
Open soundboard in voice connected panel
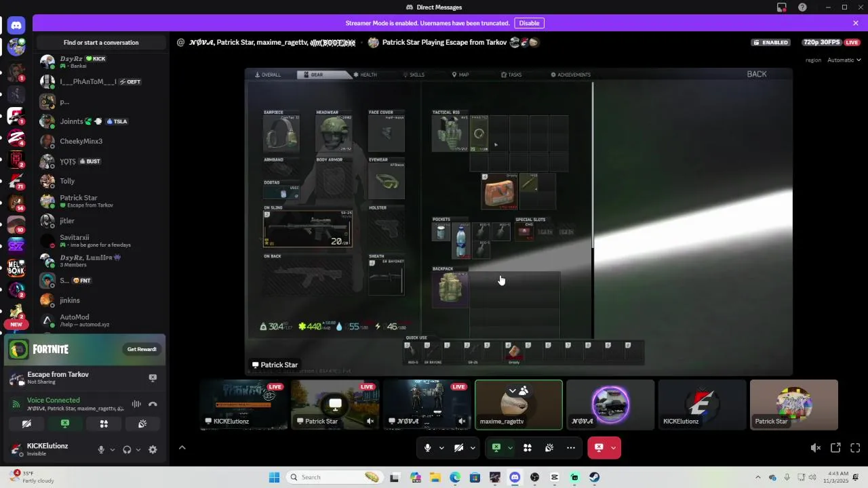(x=142, y=424)
